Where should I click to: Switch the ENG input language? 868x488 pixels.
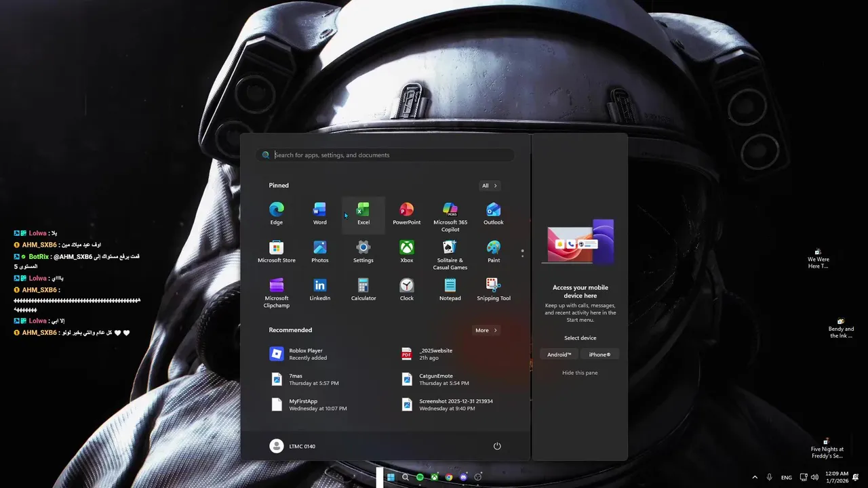787,478
